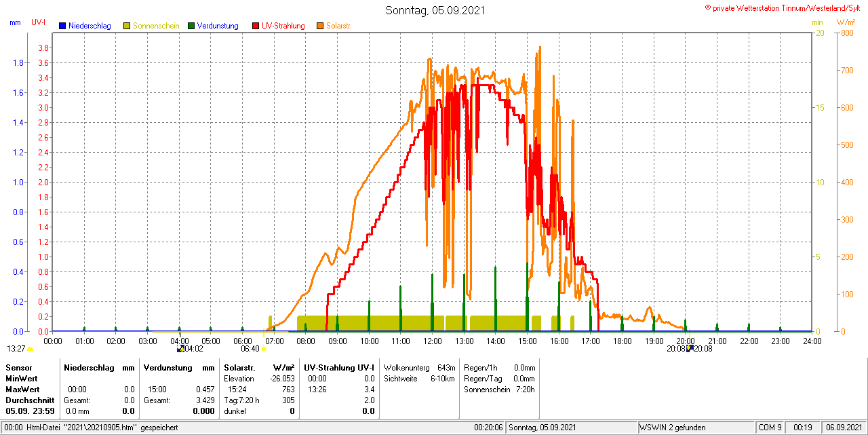Click the red UV-Strahlung legend swatch
This screenshot has height=435, width=868.
tap(256, 26)
